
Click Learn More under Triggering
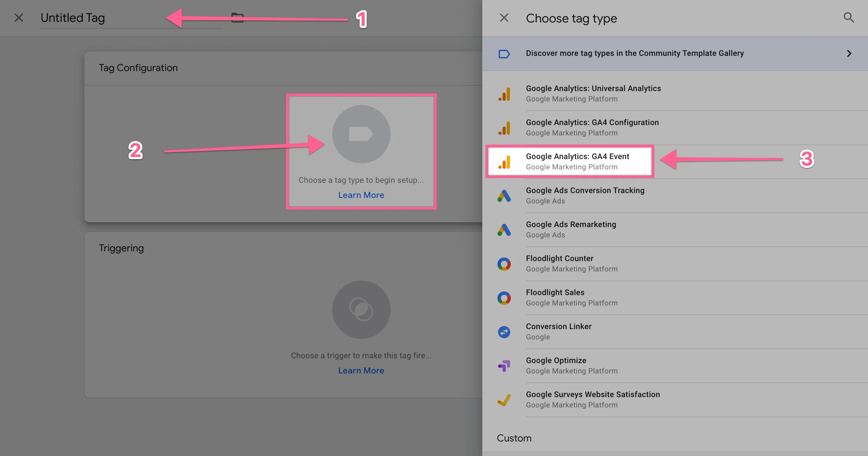[361, 370]
